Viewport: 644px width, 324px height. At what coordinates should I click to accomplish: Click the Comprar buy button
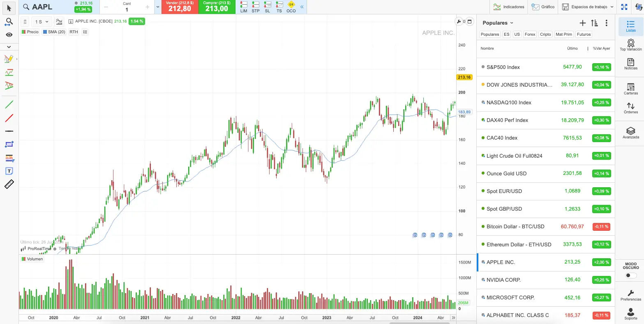click(x=217, y=7)
